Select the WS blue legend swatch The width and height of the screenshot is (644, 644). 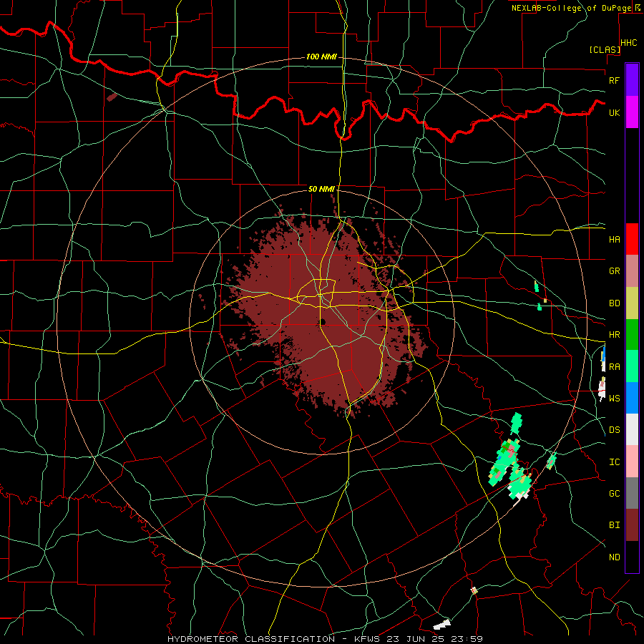point(632,398)
